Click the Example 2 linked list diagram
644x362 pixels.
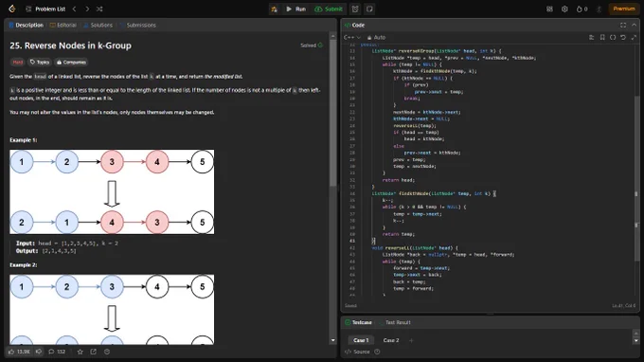tap(112, 310)
